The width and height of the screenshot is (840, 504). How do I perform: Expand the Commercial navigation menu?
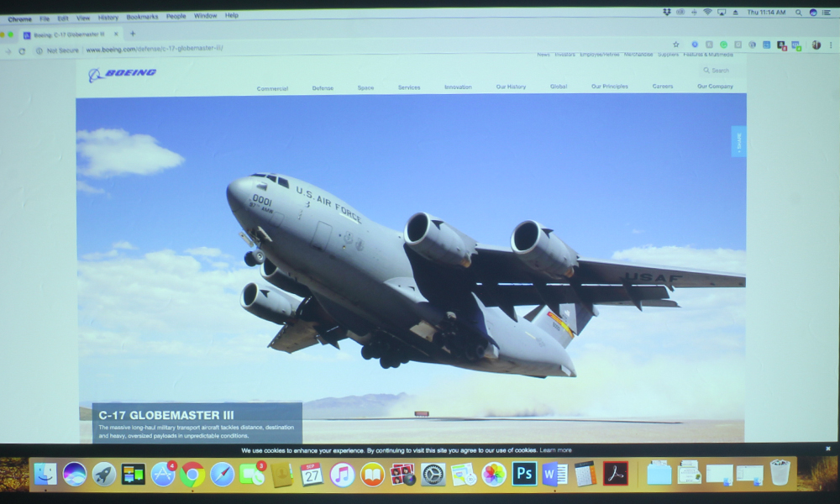point(272,88)
